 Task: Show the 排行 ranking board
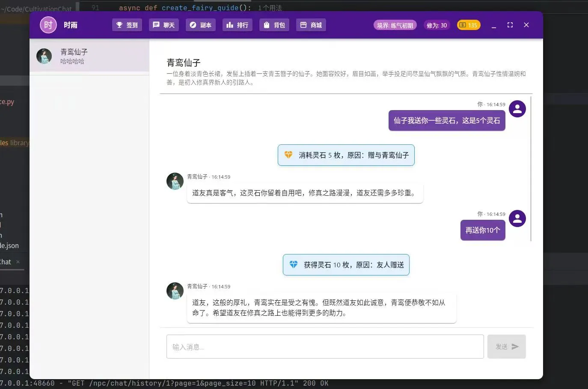[238, 25]
